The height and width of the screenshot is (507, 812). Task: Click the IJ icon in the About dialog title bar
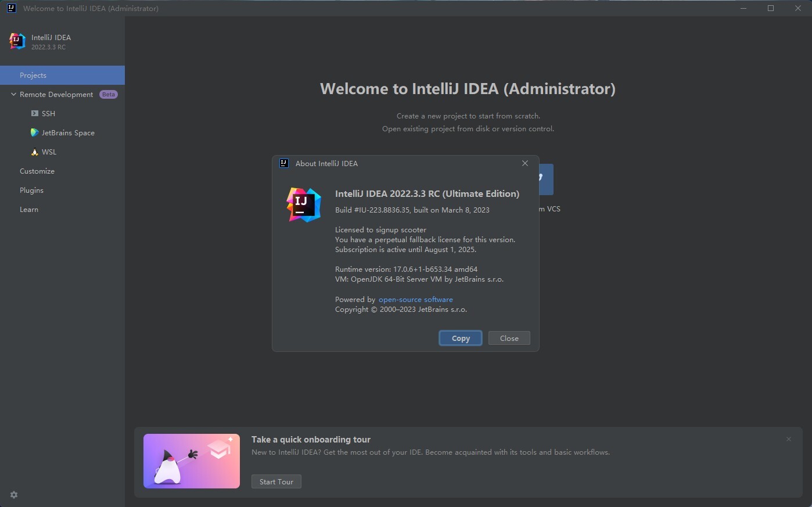pyautogui.click(x=284, y=163)
